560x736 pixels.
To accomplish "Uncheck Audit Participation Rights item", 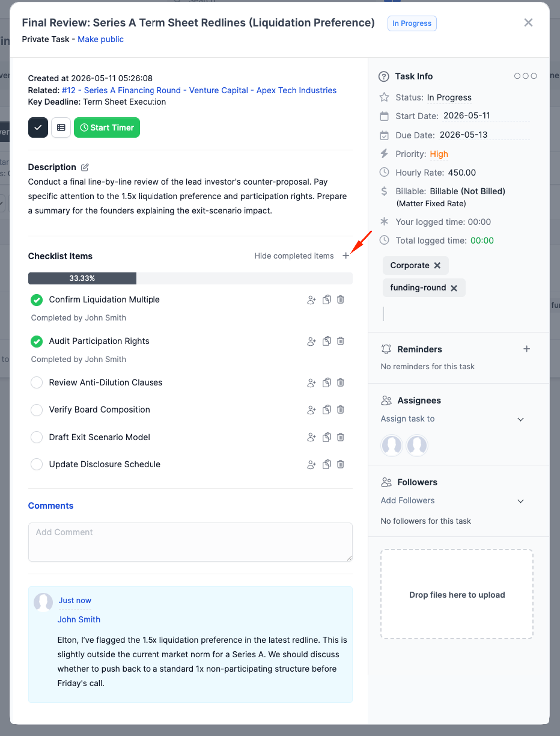I will point(37,341).
